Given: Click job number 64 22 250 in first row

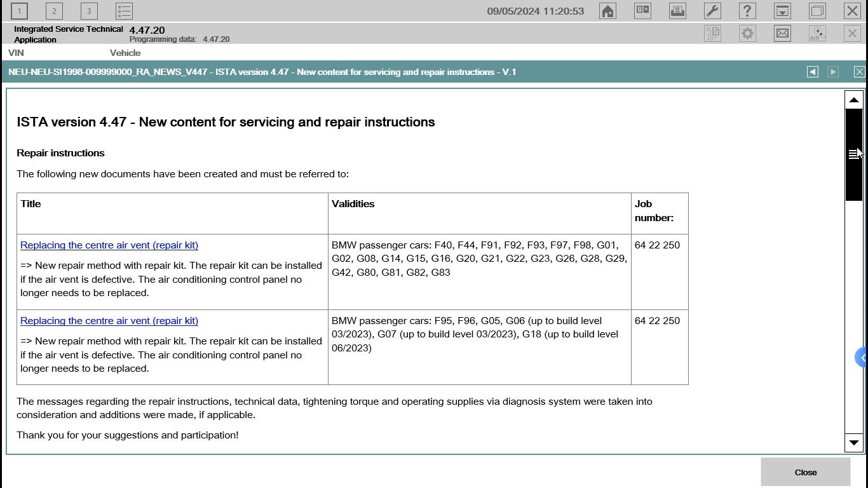Looking at the screenshot, I should click(657, 245).
